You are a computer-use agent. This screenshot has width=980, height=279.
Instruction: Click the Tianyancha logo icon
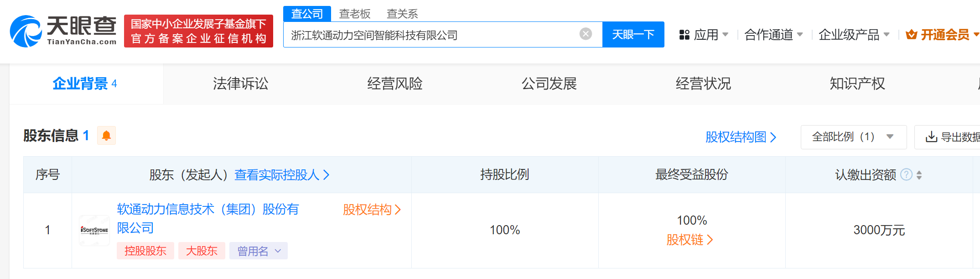pos(26,31)
